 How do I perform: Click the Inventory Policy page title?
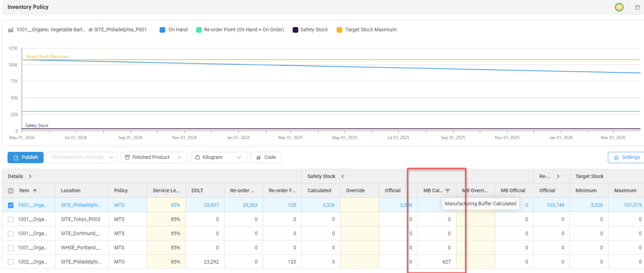point(28,7)
